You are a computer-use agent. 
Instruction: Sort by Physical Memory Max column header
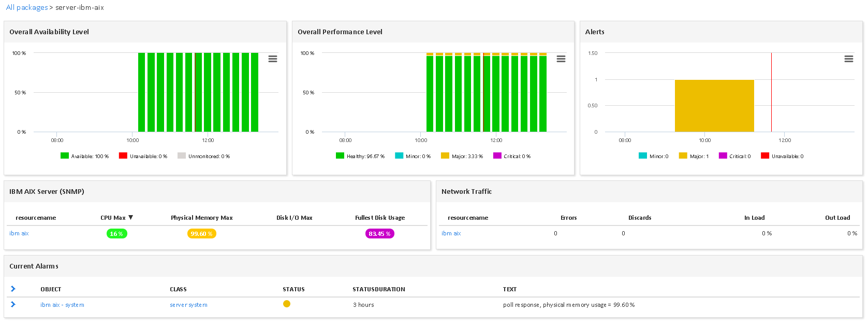pyautogui.click(x=201, y=218)
